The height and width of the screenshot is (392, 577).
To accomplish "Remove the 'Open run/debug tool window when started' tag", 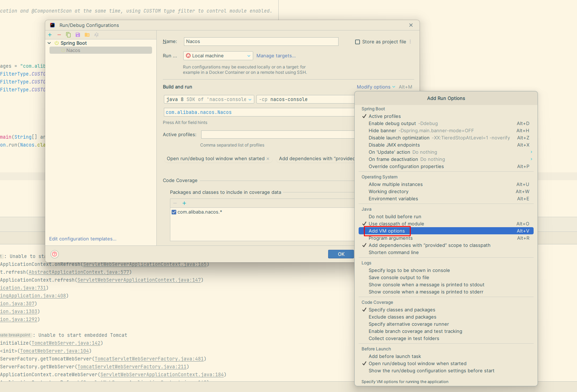I will coord(268,159).
